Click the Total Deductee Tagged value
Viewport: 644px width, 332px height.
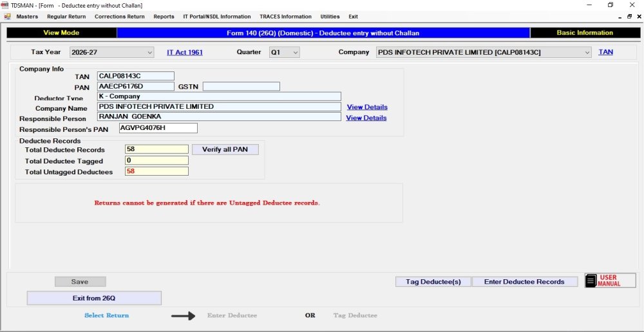pos(156,160)
